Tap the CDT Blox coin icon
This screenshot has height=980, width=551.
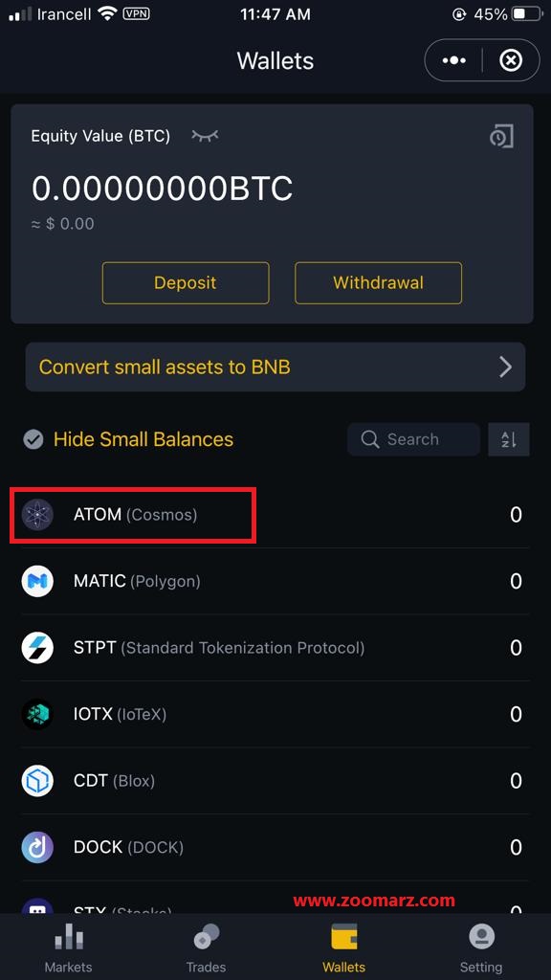(x=37, y=781)
